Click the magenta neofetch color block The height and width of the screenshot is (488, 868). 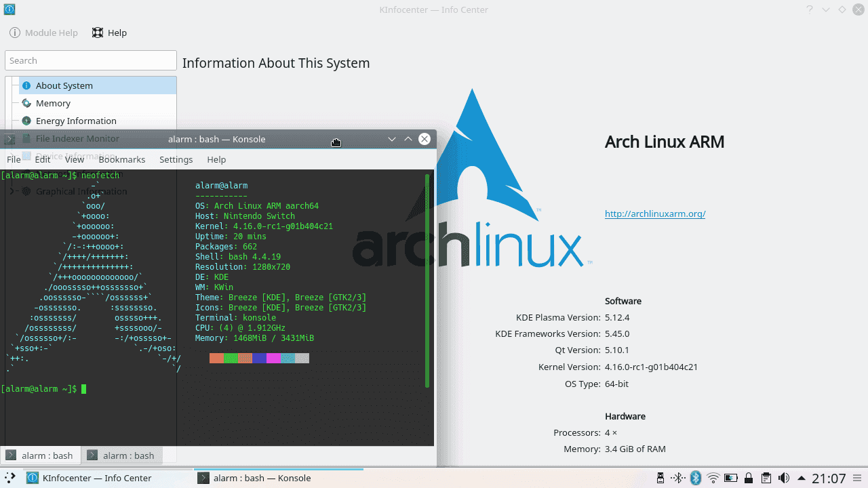pos(273,358)
